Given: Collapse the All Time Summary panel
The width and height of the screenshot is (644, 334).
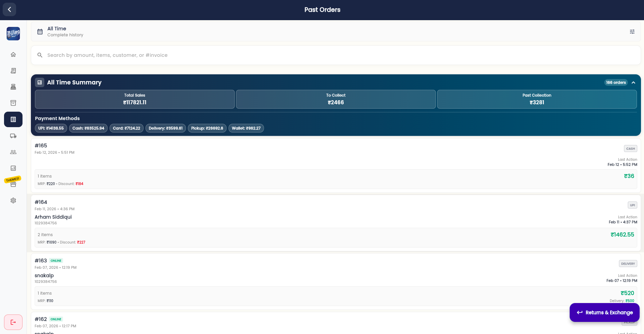Looking at the screenshot, I should point(634,82).
